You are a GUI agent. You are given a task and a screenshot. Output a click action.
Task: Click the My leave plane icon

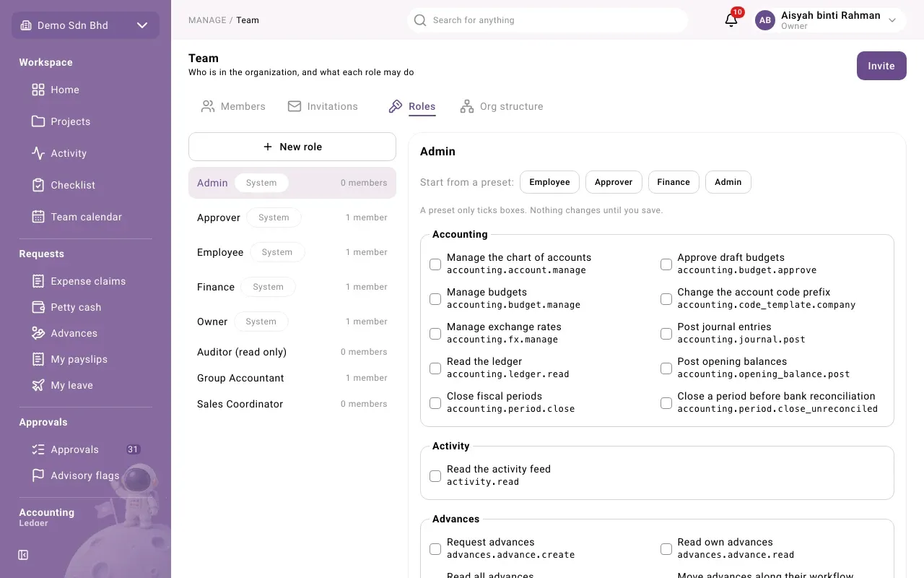[38, 385]
